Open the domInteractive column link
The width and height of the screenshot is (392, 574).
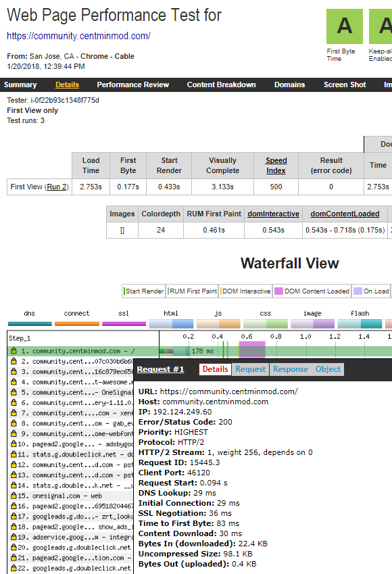273,214
